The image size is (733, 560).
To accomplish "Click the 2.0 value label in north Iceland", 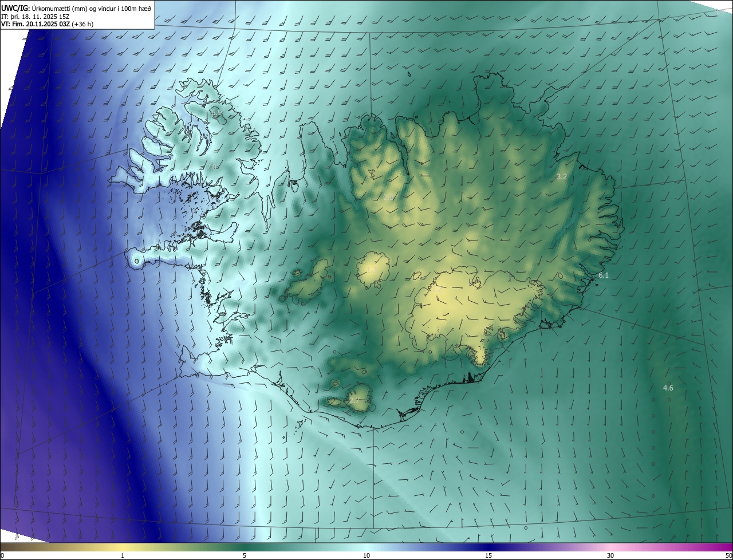I will pos(388,198).
